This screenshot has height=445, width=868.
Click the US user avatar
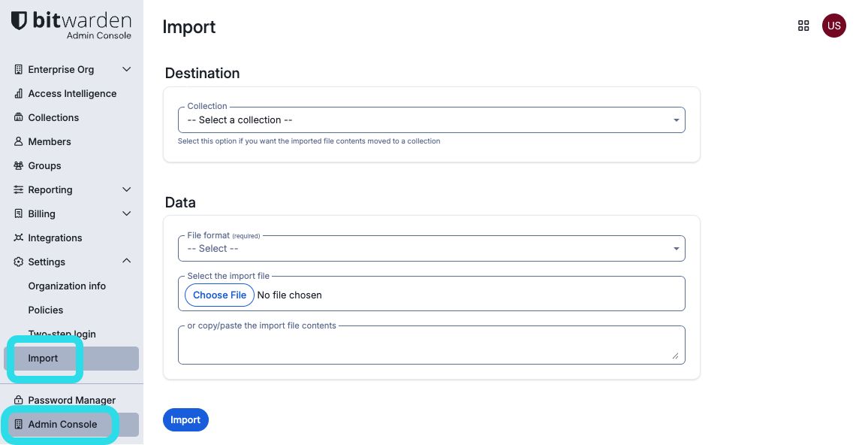point(834,26)
